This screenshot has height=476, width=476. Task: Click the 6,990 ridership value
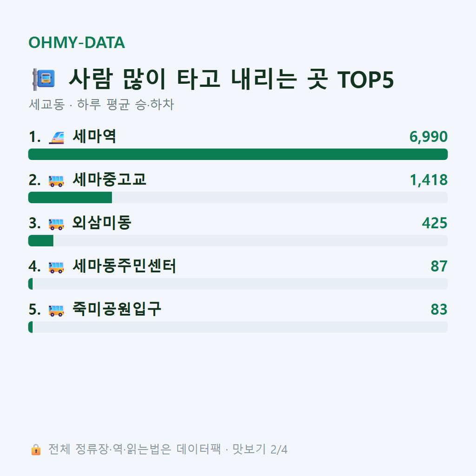(x=428, y=137)
